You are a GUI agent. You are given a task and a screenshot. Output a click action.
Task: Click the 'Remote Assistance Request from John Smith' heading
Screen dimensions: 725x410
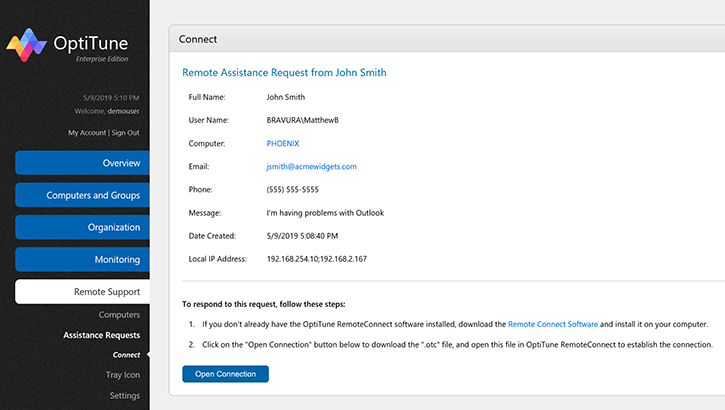tap(284, 73)
